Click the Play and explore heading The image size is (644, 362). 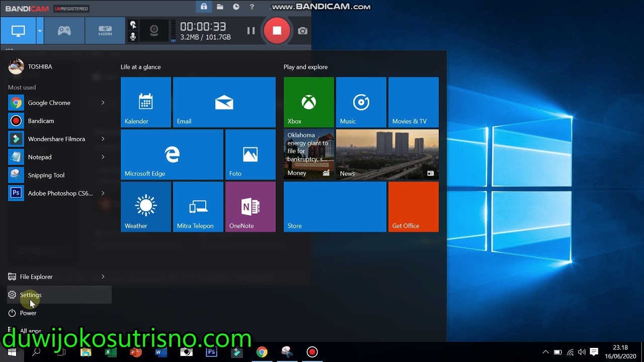[305, 67]
